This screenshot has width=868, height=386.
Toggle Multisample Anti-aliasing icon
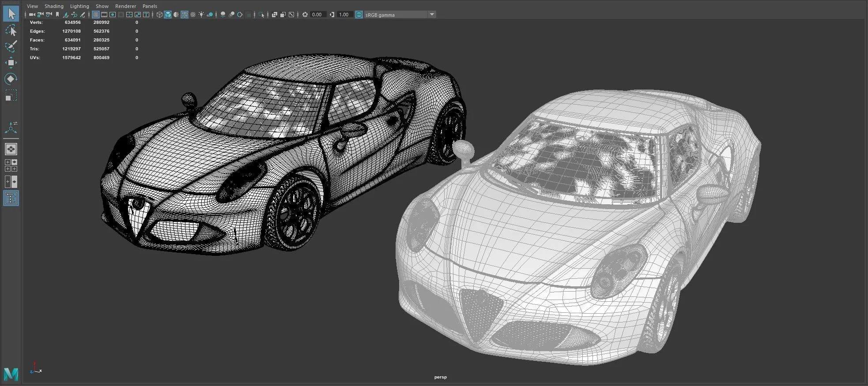click(240, 15)
